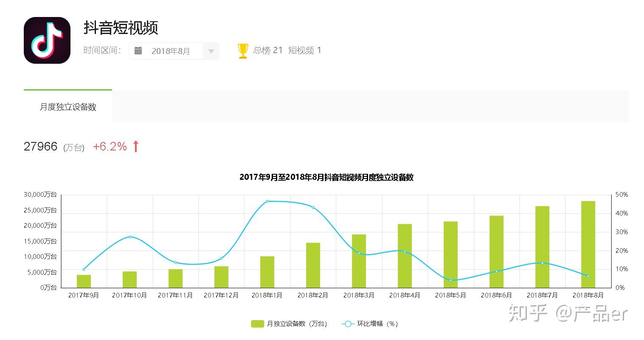Click the green bar for 2018年3月
644x340 pixels.
[359, 261]
